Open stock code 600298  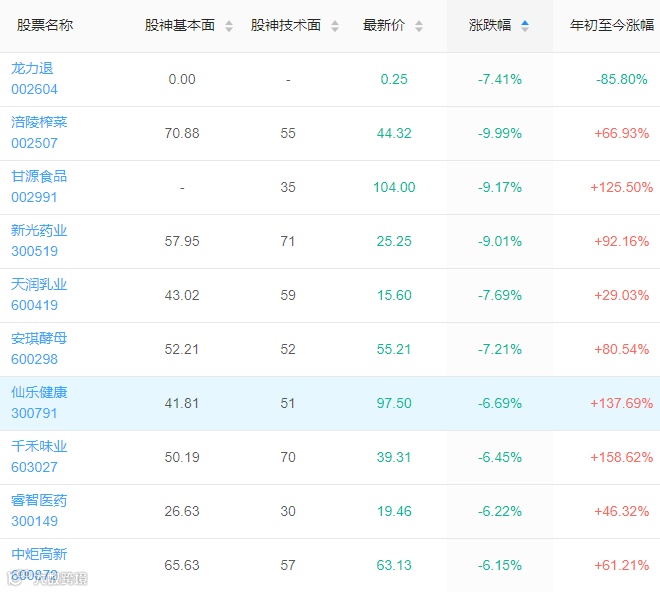click(35, 359)
